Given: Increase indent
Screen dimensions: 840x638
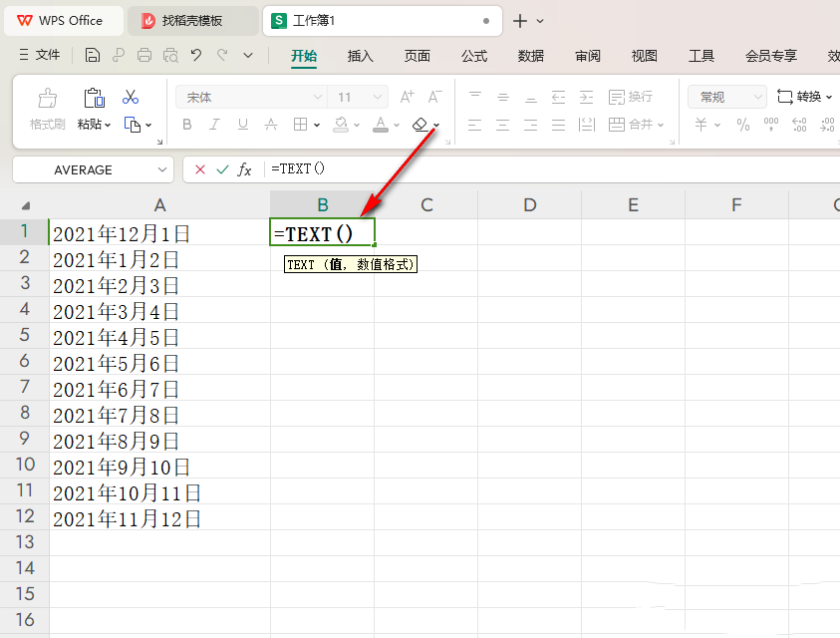Looking at the screenshot, I should tap(586, 97).
